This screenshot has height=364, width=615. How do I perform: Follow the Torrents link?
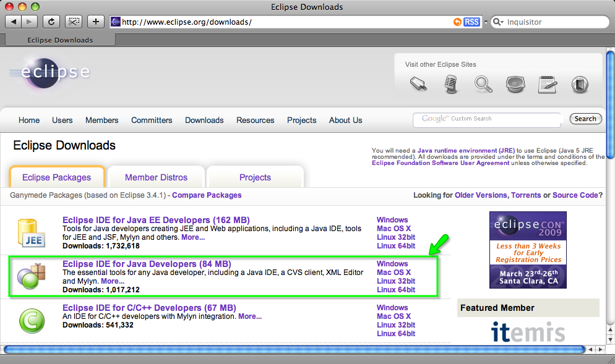(526, 195)
